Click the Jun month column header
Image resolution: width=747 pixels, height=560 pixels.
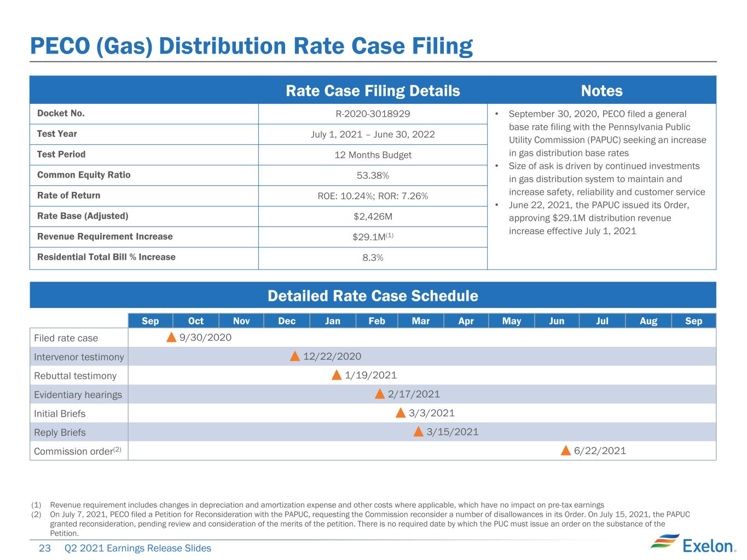[x=557, y=320]
